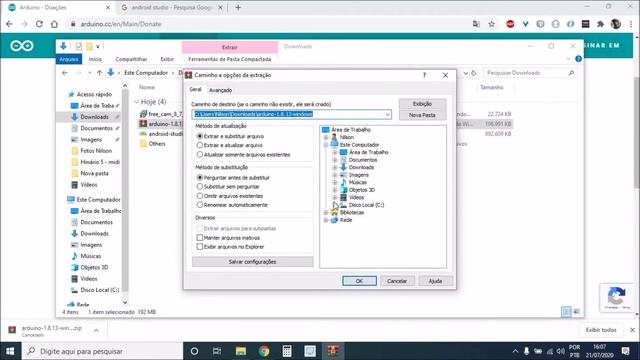Open the destination path dropdown arrow
Viewport: 640px width, 360px height.
tap(387, 114)
